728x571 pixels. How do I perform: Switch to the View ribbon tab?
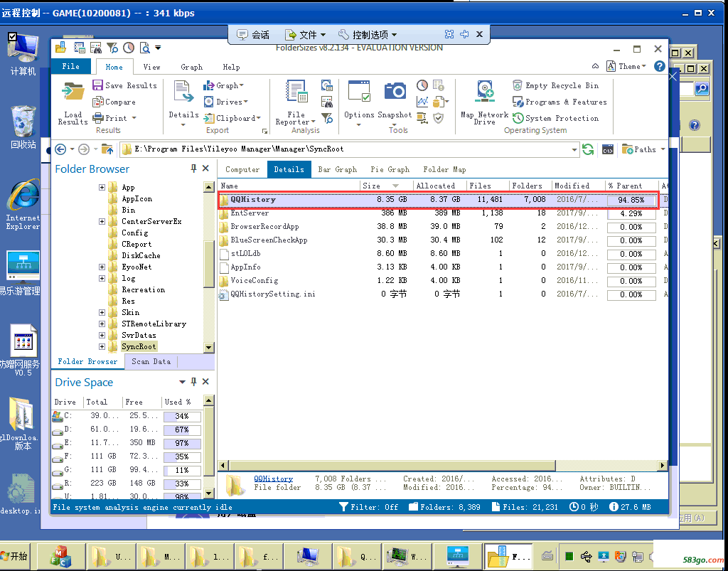pos(152,67)
